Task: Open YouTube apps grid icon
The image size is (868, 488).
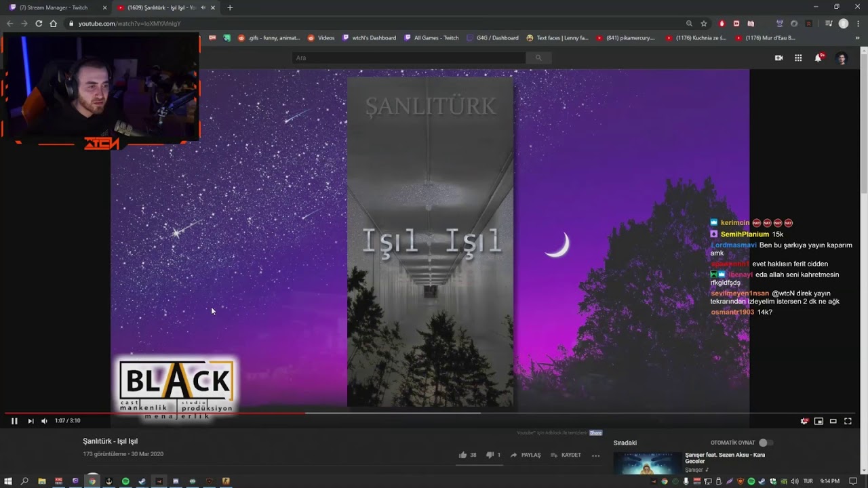Action: coord(798,58)
